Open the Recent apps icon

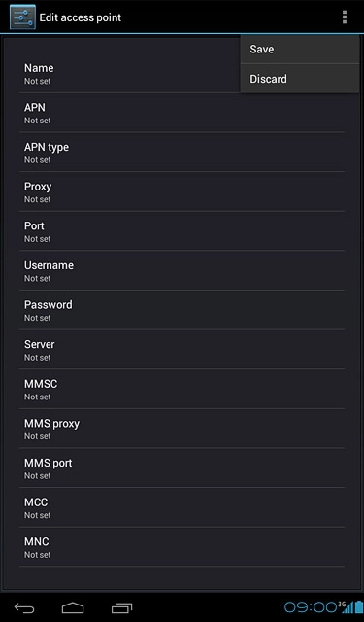click(x=121, y=607)
